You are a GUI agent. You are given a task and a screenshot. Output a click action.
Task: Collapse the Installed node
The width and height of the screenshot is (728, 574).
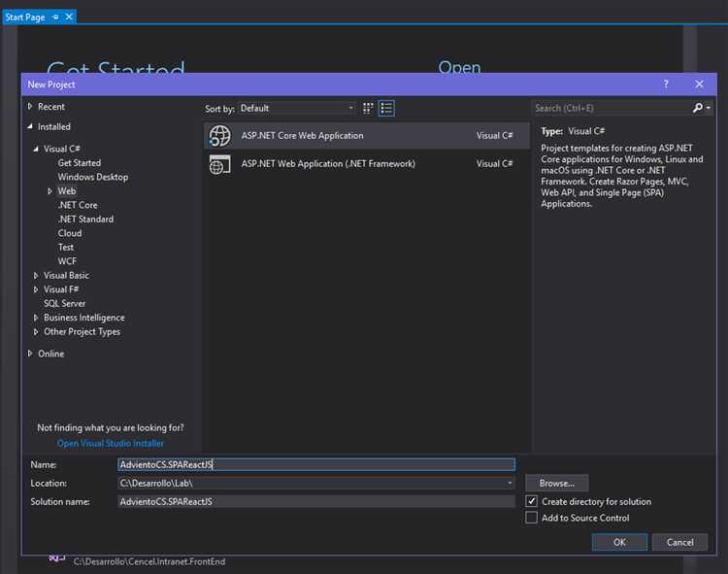(30, 126)
